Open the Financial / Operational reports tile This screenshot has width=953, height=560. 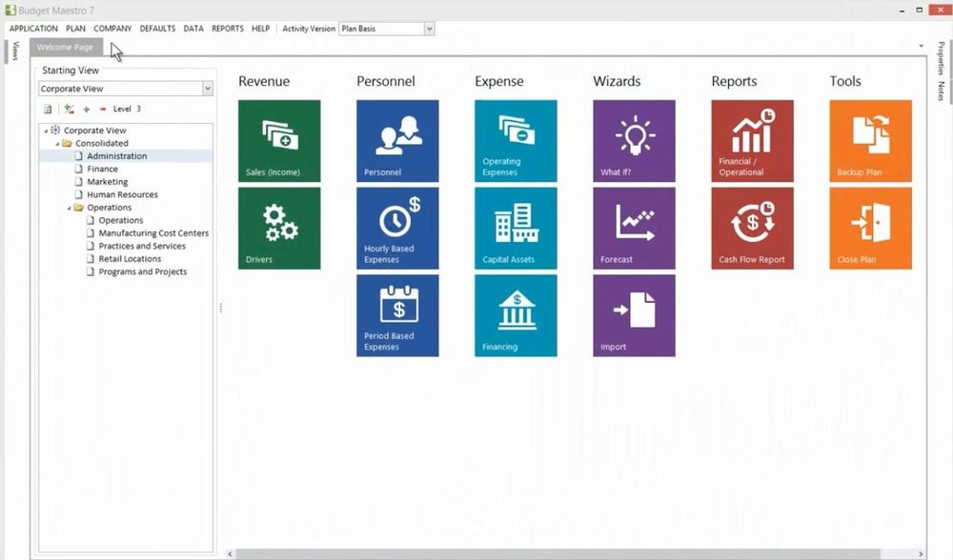(753, 141)
